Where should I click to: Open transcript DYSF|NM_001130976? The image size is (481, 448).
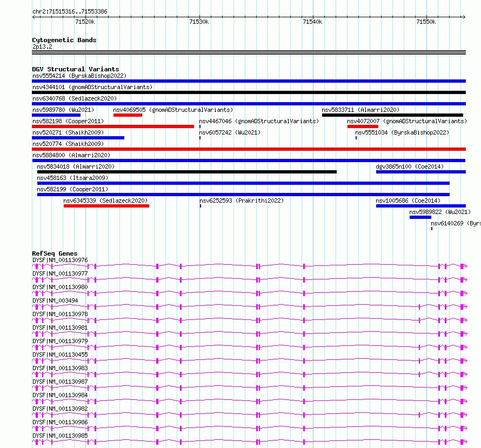[x=60, y=260]
